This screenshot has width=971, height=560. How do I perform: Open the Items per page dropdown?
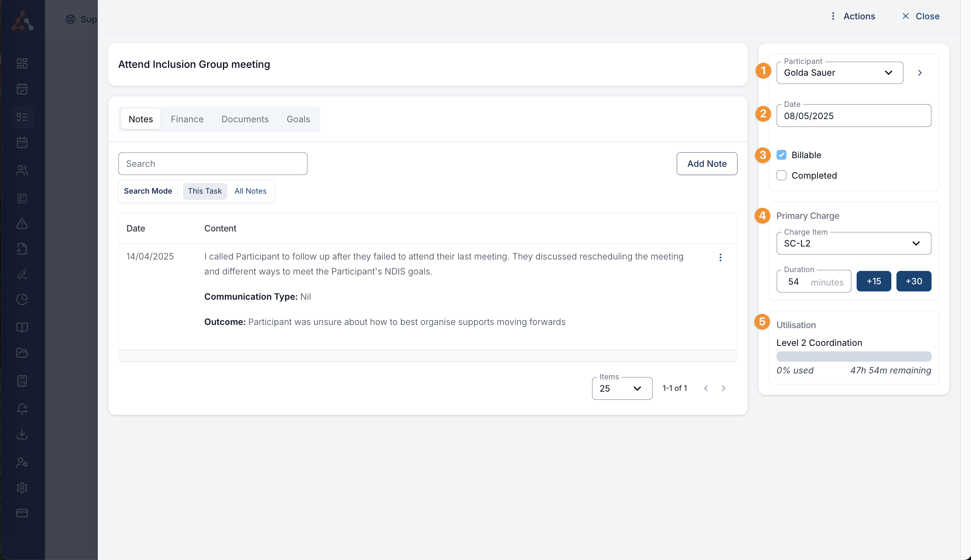[x=622, y=388]
